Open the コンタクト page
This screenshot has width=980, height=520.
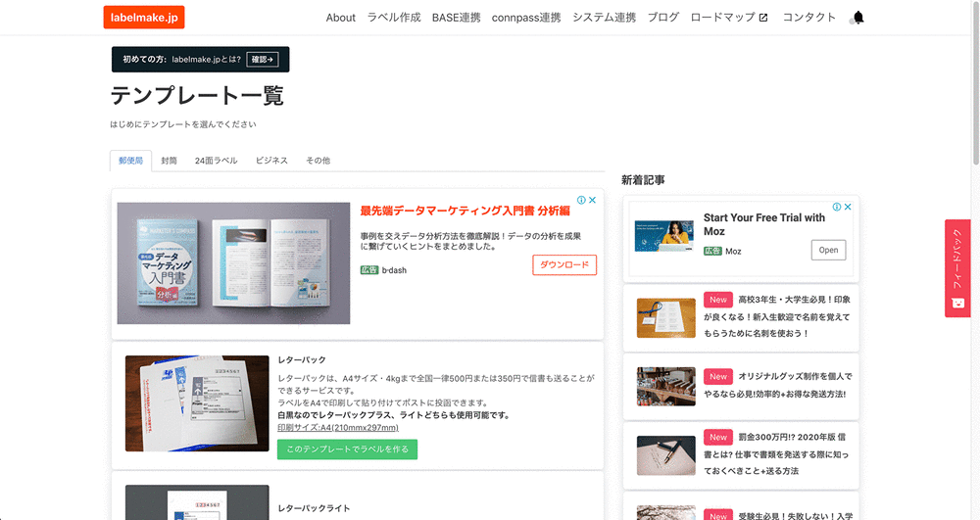pyautogui.click(x=808, y=18)
